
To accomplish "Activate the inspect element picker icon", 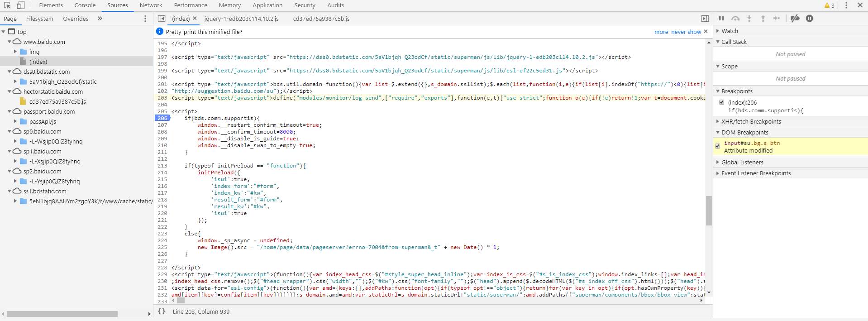I will tap(7, 5).
